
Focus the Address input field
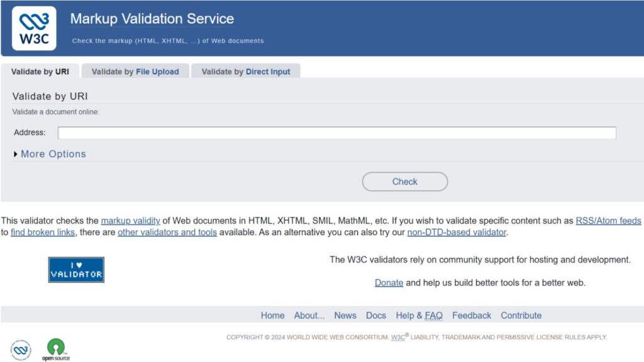point(336,133)
